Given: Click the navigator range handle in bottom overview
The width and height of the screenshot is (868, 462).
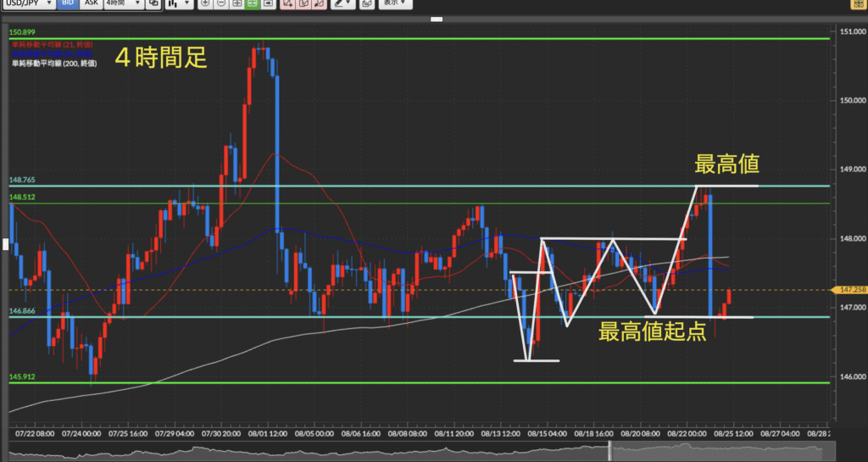Looking at the screenshot, I should pos(610,450).
